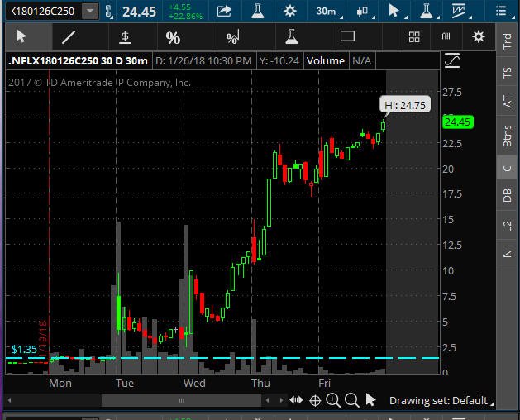Screen dimensions: 520x420
Task: Open the Btns sidebar tab
Action: pyautogui.click(x=508, y=136)
